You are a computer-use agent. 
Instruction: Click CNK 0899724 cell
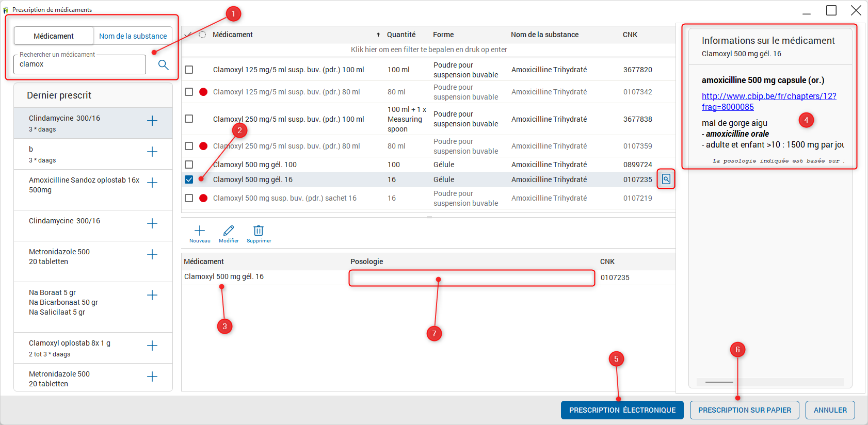(638, 165)
